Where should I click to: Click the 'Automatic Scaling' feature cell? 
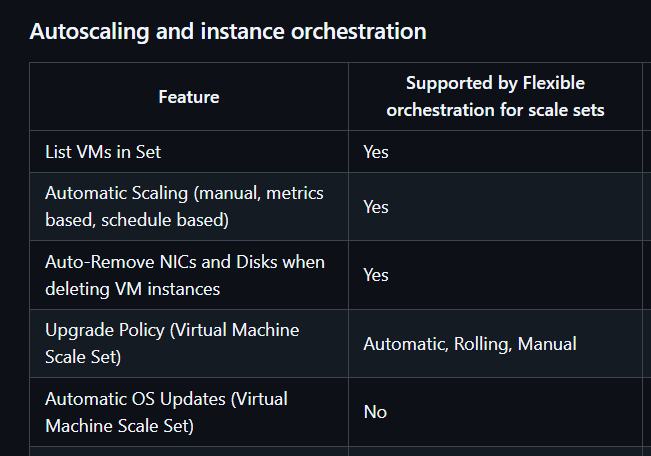tap(184, 206)
